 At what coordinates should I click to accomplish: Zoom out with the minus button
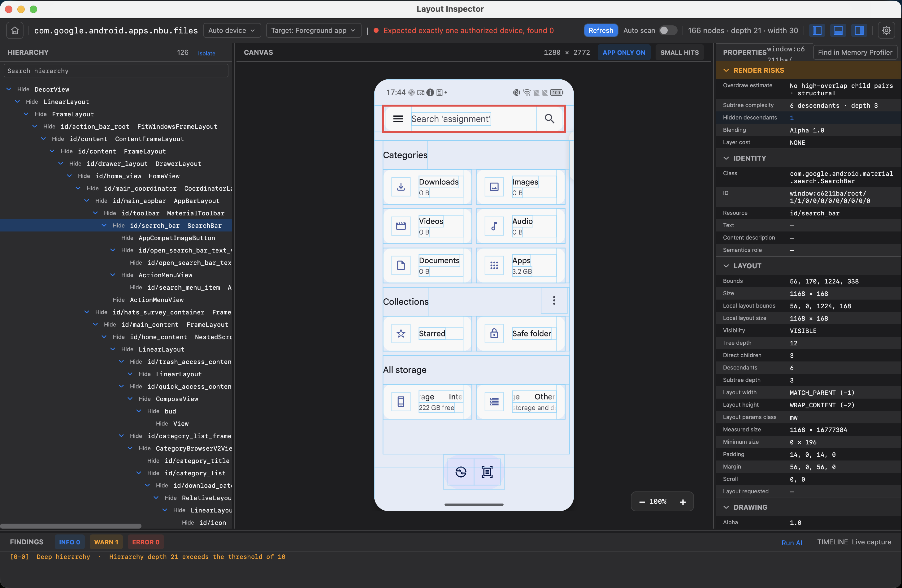pyautogui.click(x=642, y=502)
